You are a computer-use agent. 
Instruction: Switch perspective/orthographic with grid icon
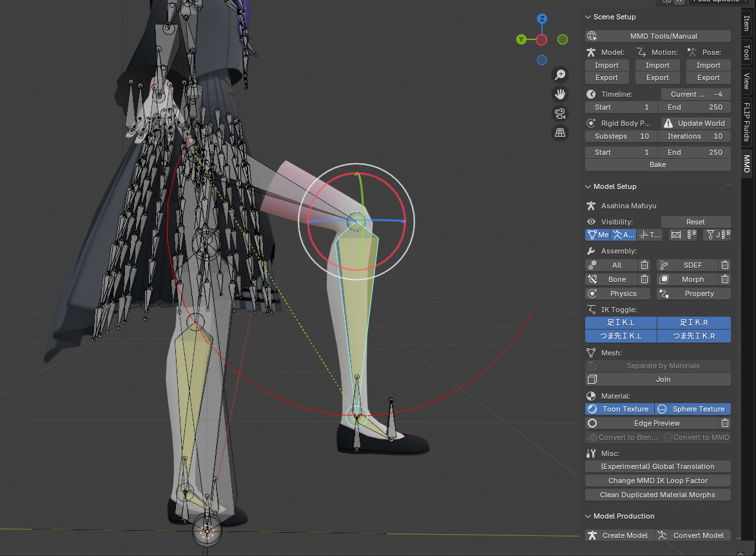560,133
